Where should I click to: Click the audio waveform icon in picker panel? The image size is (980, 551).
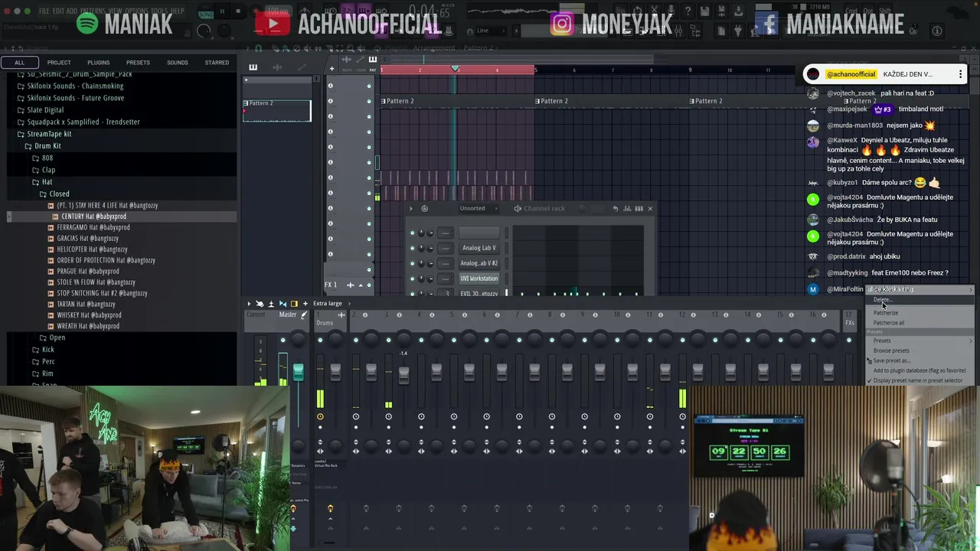coord(277,67)
